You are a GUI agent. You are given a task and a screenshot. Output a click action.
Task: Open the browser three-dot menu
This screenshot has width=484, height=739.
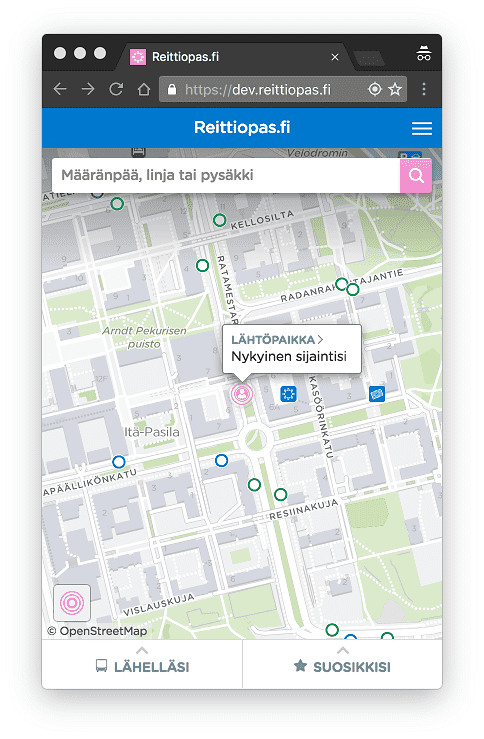coord(424,89)
